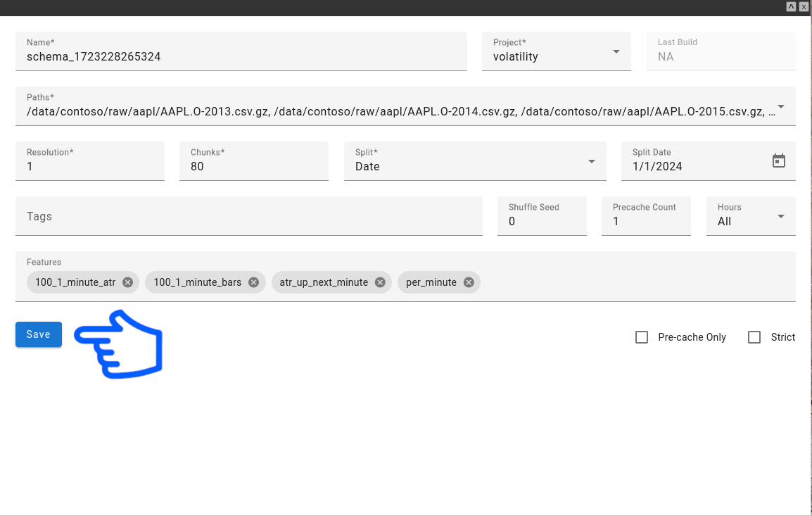This screenshot has width=812, height=516.
Task: Click into the Name field
Action: [x=241, y=56]
